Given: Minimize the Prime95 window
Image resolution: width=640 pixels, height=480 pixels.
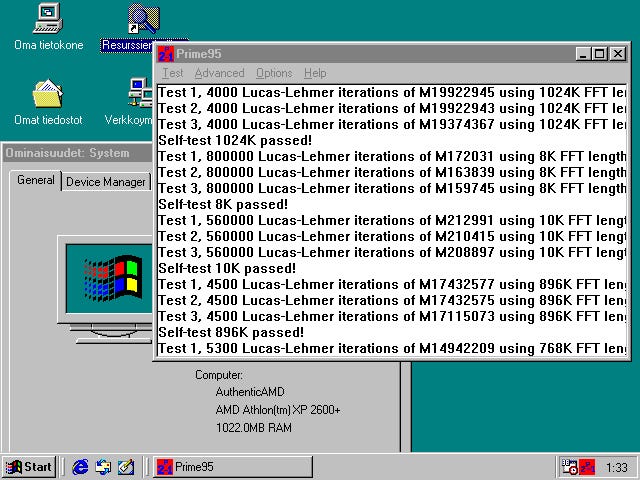Looking at the screenshot, I should pos(584,54).
